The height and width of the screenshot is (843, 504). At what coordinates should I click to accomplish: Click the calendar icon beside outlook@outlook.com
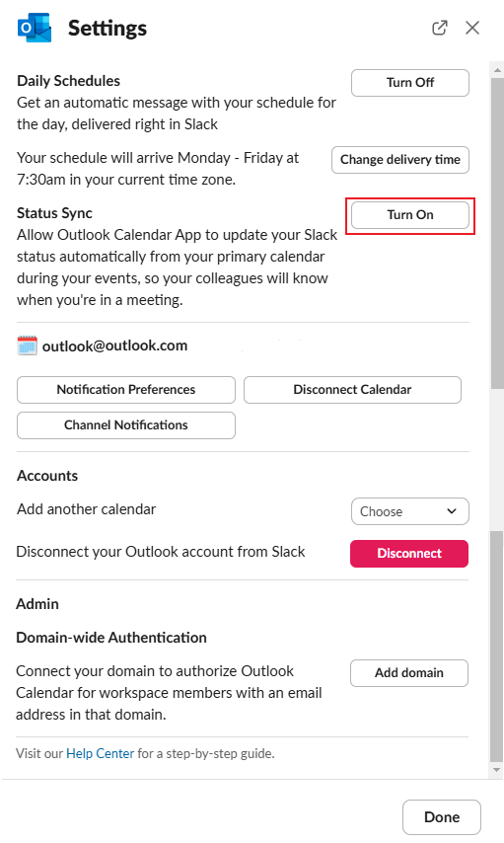click(27, 345)
